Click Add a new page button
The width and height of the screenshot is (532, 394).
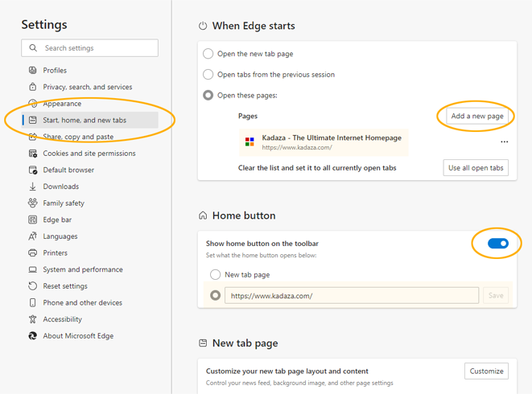pos(477,116)
